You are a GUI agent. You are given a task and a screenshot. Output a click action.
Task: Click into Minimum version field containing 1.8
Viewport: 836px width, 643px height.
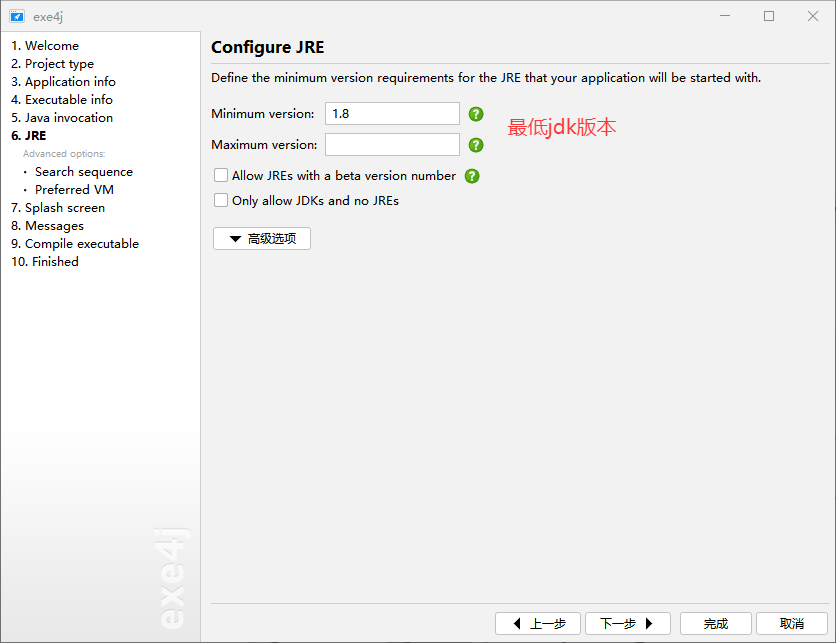click(x=392, y=114)
